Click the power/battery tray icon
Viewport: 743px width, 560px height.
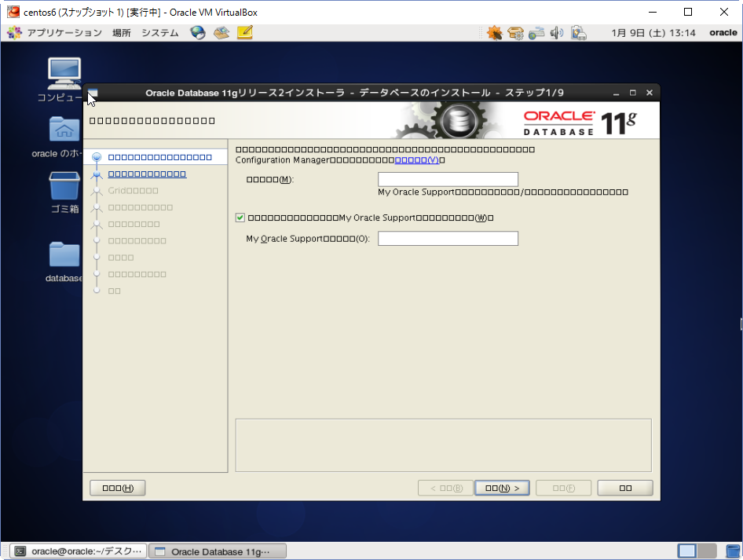point(579,33)
